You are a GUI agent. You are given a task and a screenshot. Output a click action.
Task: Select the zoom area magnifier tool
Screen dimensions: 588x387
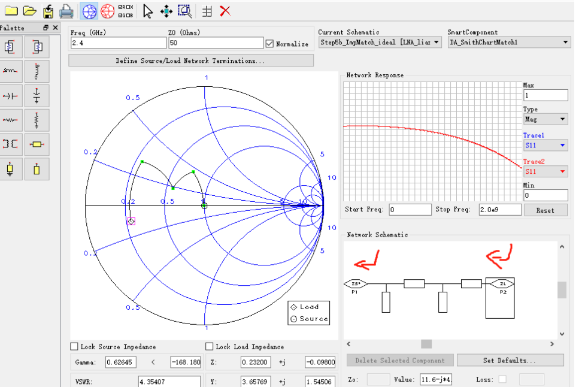(x=184, y=11)
